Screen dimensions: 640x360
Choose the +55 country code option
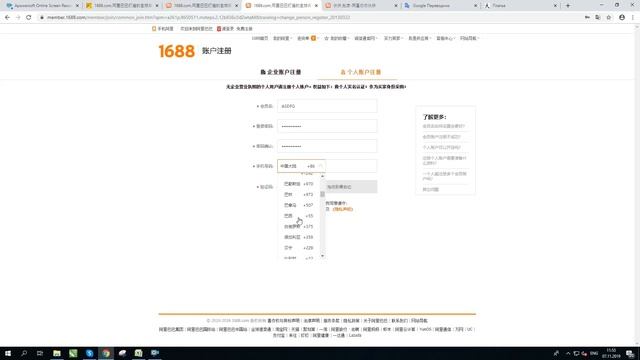[x=299, y=216]
